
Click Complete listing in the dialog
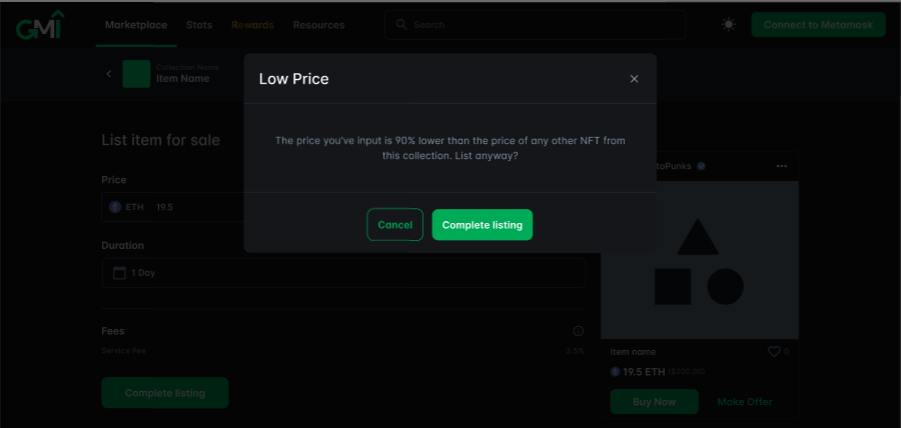pos(482,225)
